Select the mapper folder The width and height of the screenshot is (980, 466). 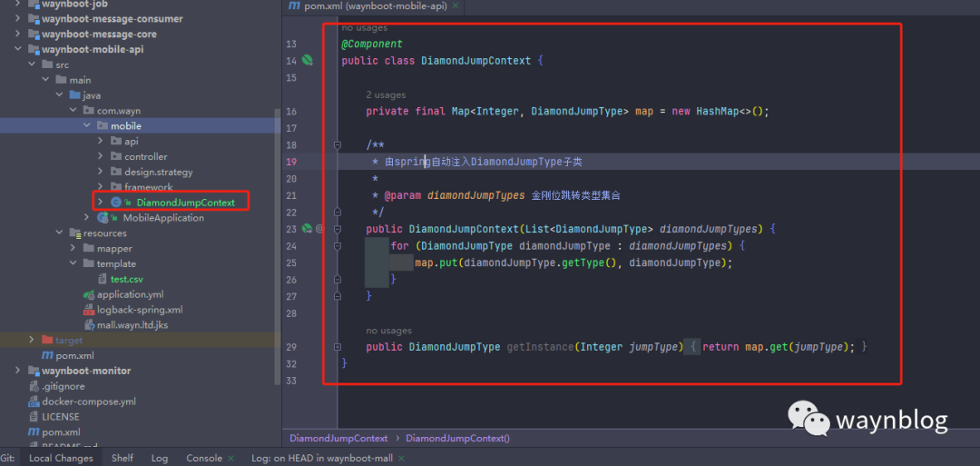(x=114, y=248)
